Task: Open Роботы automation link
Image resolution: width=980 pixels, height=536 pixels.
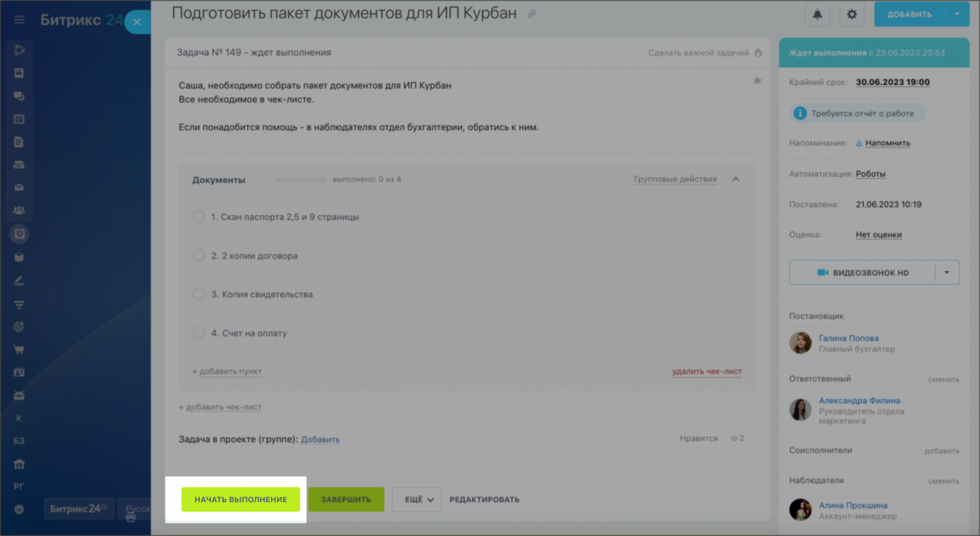Action: click(871, 174)
